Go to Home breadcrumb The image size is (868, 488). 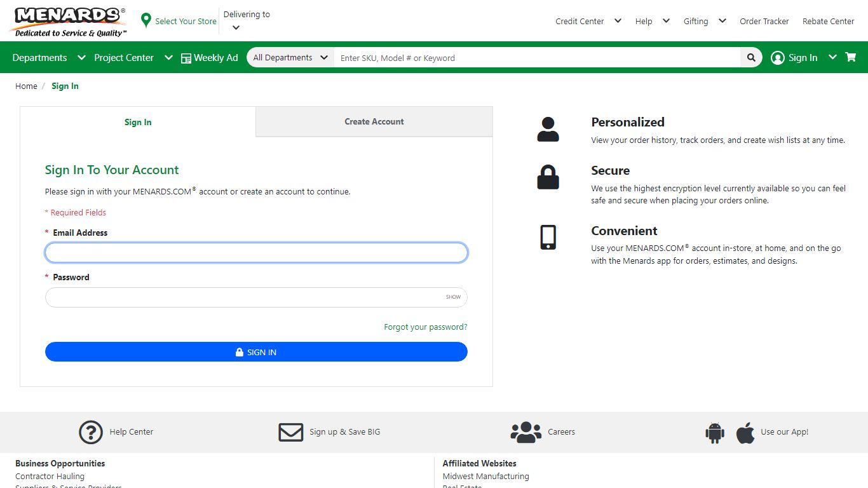point(26,86)
